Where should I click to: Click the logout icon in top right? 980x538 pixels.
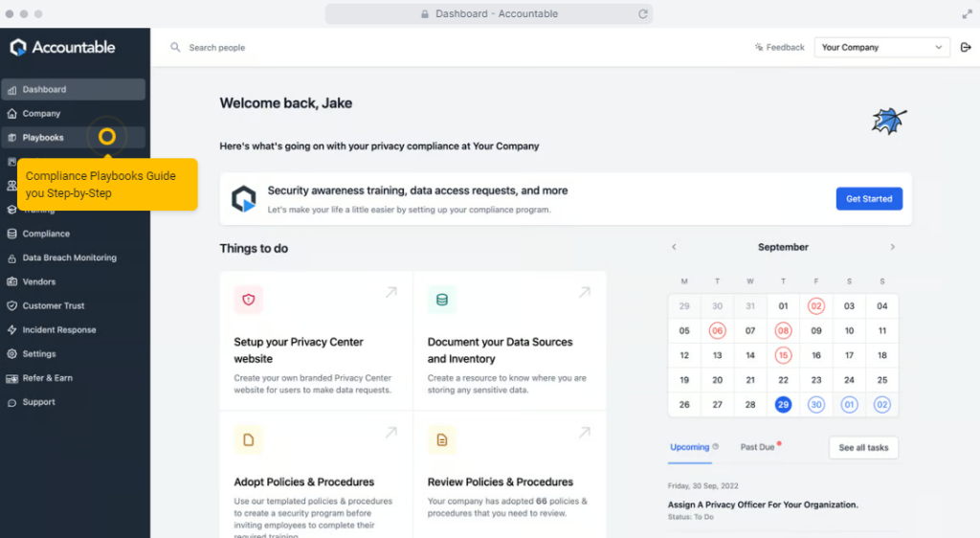[x=966, y=48]
